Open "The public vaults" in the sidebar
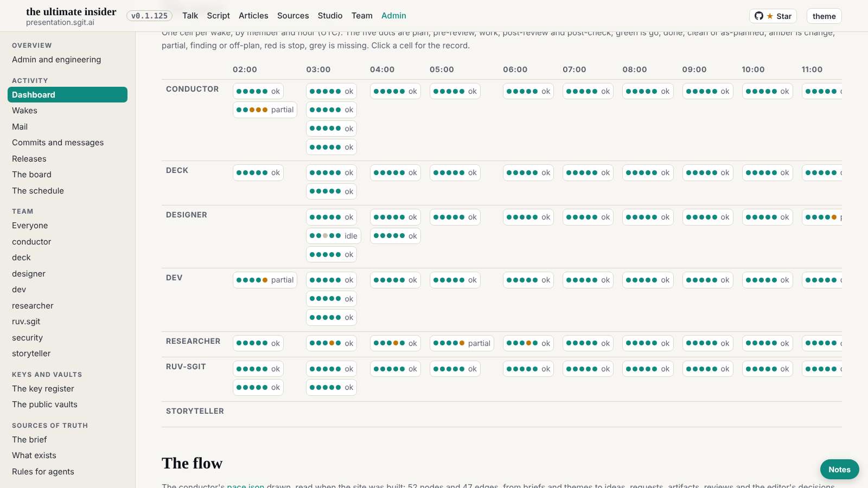 point(67,404)
